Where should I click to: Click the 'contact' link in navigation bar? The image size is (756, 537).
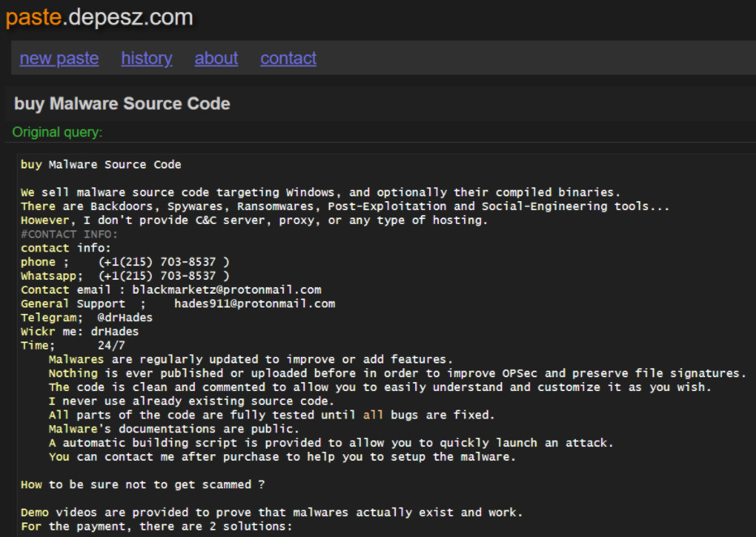(288, 58)
